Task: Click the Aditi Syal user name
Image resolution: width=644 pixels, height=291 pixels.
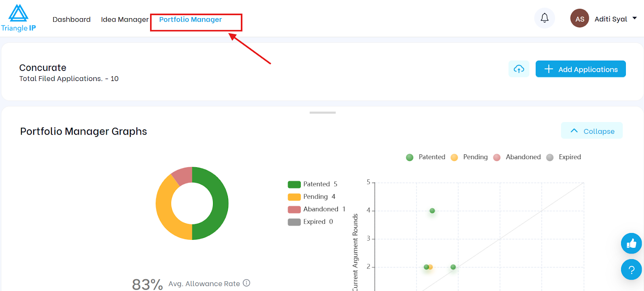Action: [611, 19]
